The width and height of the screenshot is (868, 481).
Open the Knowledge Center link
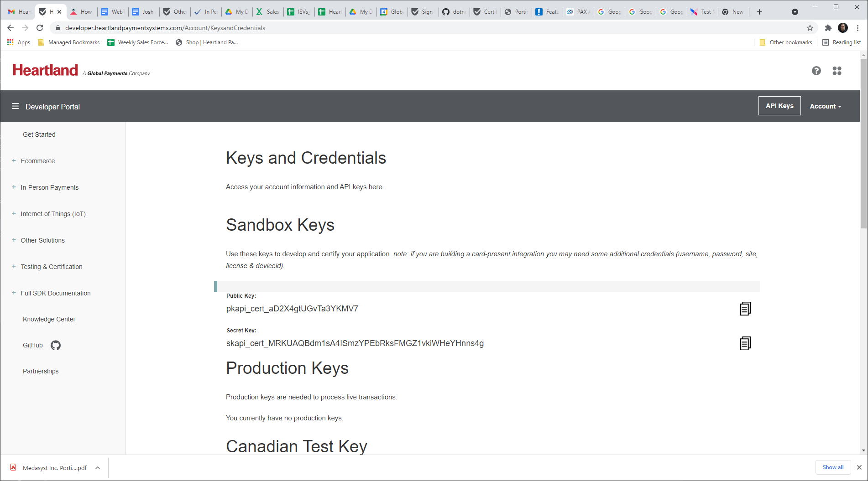(x=49, y=319)
